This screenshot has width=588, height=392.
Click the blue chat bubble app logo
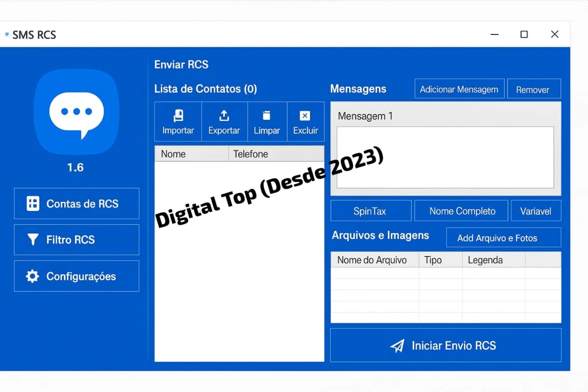(76, 112)
